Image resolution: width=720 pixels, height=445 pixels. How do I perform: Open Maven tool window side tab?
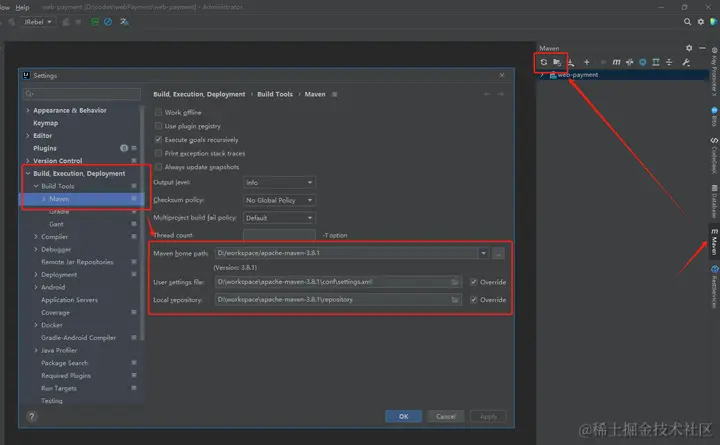pos(714,242)
